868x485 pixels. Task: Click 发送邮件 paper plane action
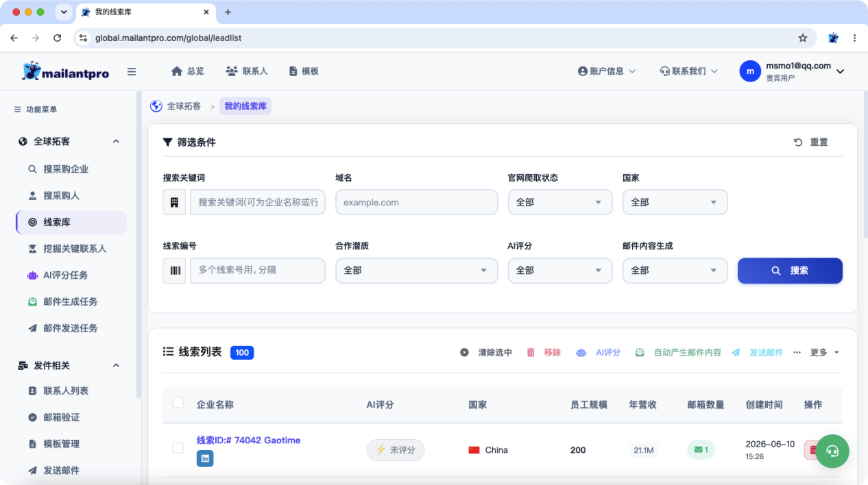[757, 353]
